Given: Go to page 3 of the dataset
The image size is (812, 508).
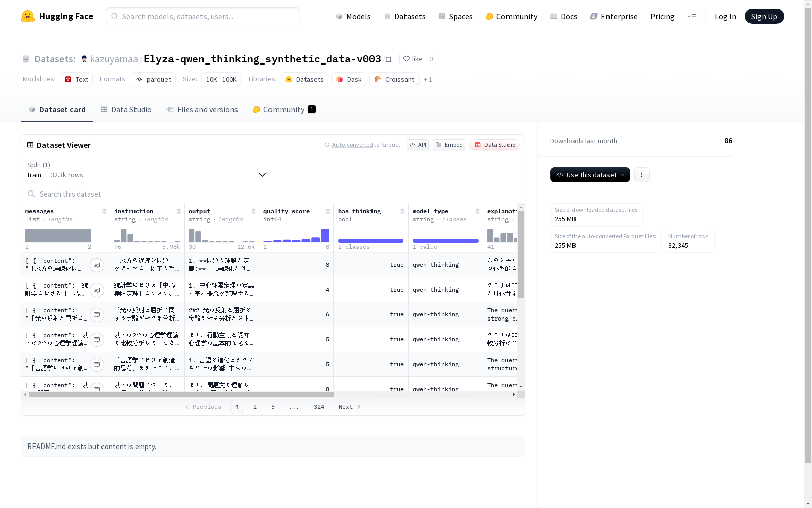Looking at the screenshot, I should pos(273,407).
